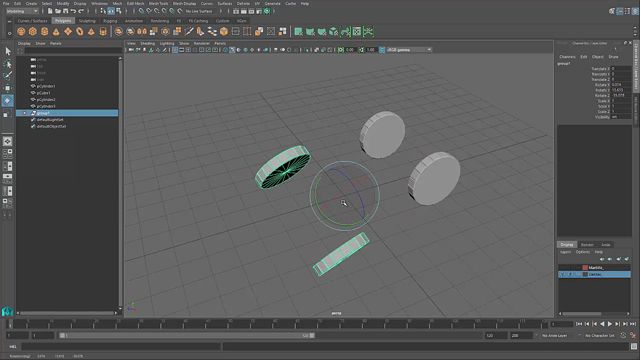
Task: Create a polygon pyramid from the shelf
Action: coord(91,31)
